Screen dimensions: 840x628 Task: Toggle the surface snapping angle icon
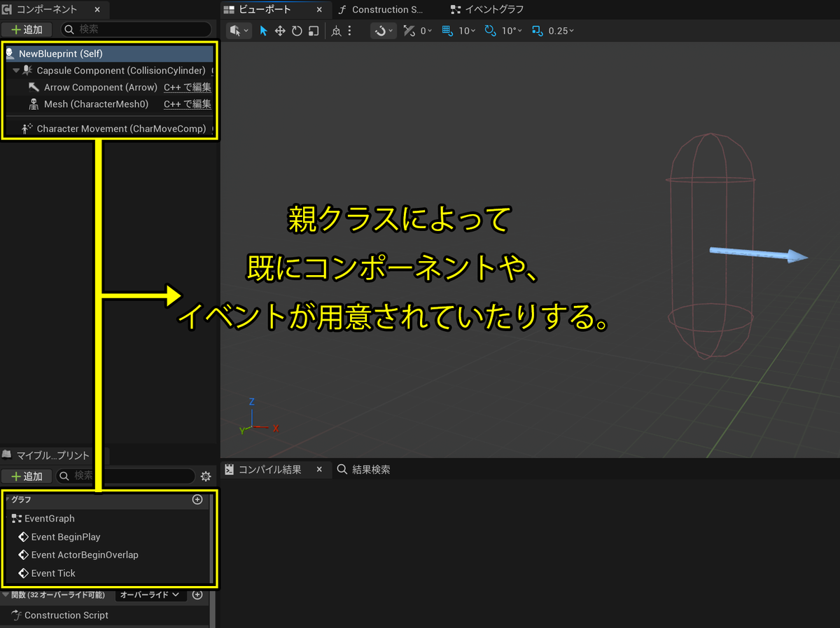tap(410, 31)
